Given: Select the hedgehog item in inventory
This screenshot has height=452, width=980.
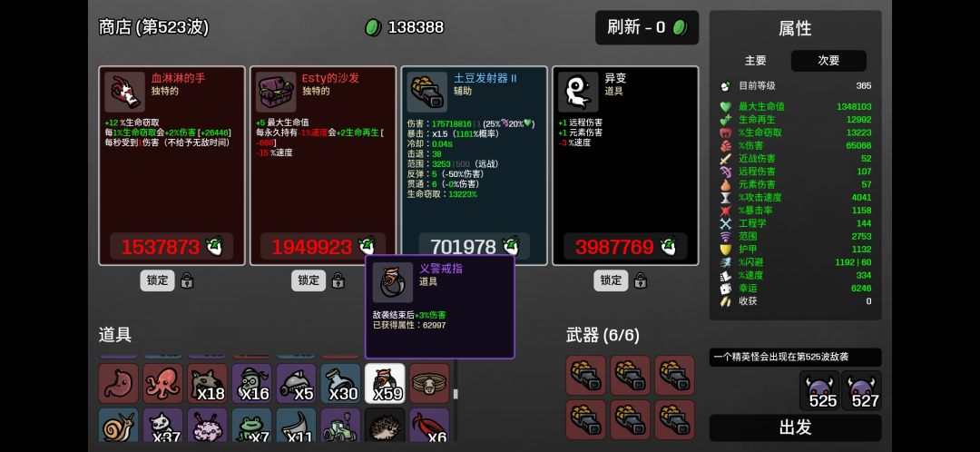Looking at the screenshot, I should (385, 425).
